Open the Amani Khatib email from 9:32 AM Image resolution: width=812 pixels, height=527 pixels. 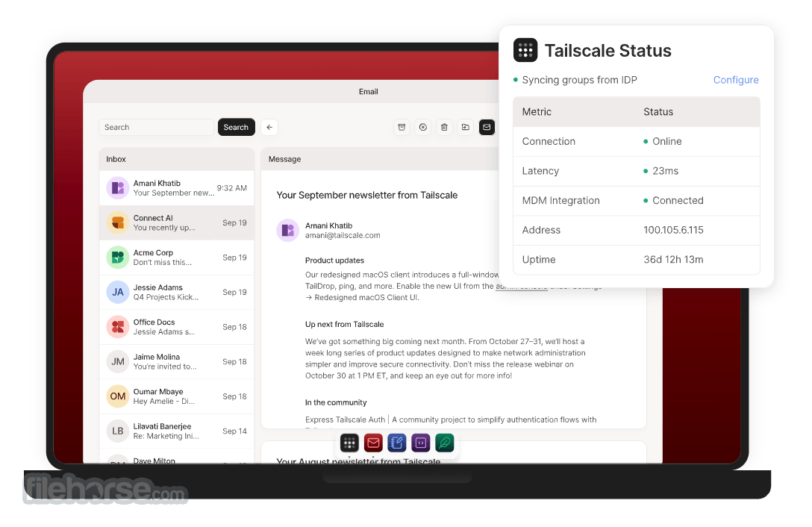[x=177, y=187]
